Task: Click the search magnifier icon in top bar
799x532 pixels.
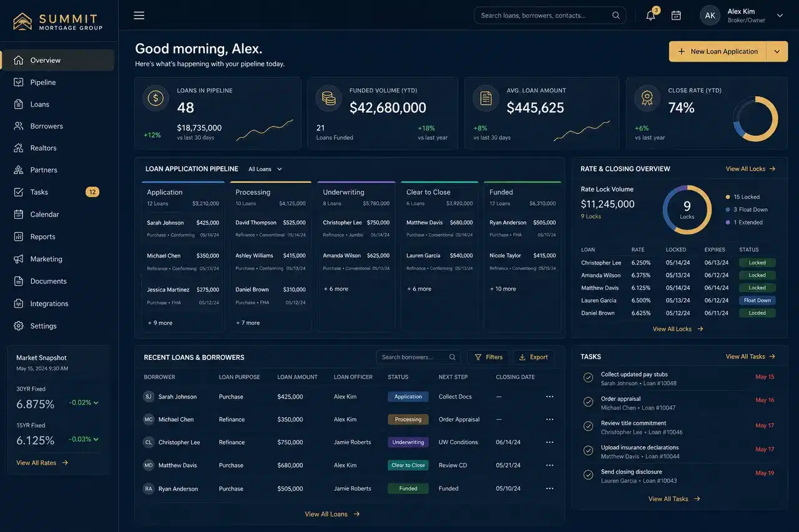Action: (x=616, y=16)
